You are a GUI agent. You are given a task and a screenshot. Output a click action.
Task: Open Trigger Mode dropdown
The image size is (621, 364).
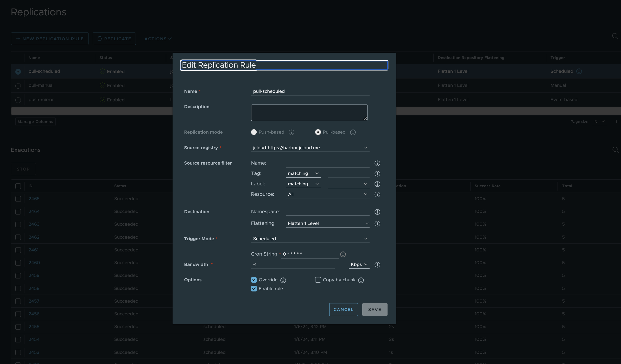[x=310, y=239]
